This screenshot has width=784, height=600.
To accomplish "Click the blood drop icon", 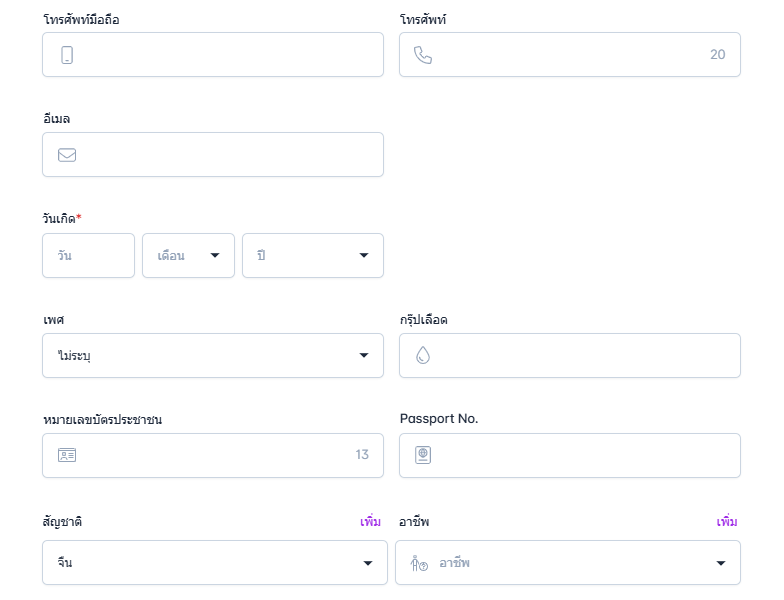I will point(423,355).
